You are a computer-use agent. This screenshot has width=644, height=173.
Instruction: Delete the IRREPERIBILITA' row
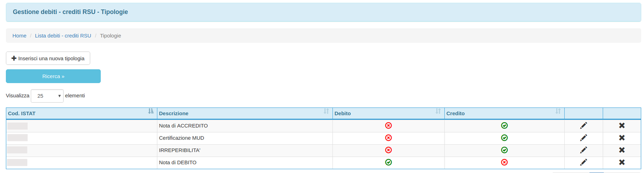(622, 150)
